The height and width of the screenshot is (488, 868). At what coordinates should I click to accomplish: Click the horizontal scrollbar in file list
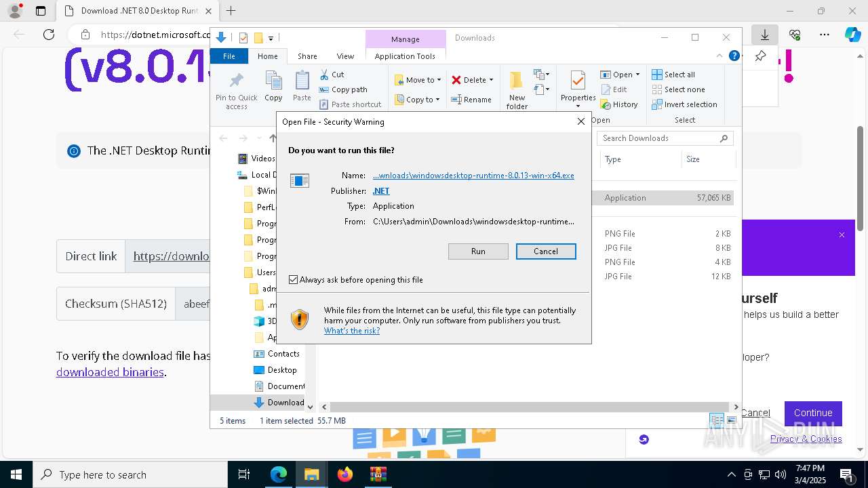[x=529, y=407]
